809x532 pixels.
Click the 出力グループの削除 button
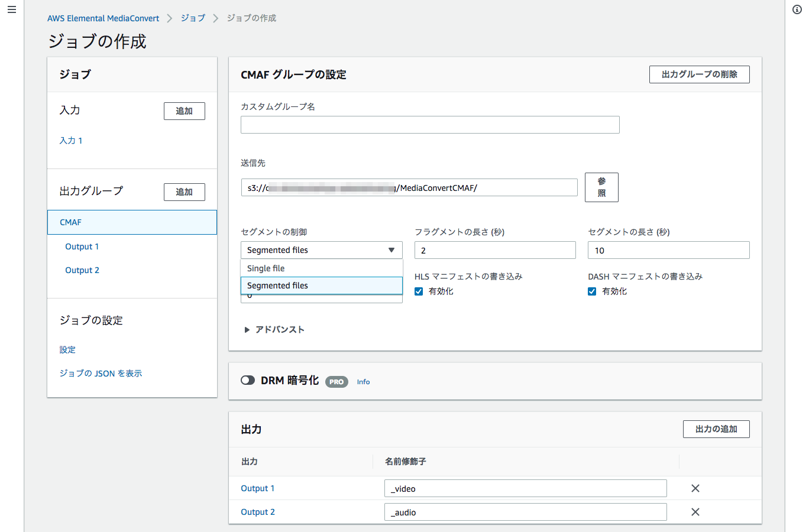tap(699, 74)
